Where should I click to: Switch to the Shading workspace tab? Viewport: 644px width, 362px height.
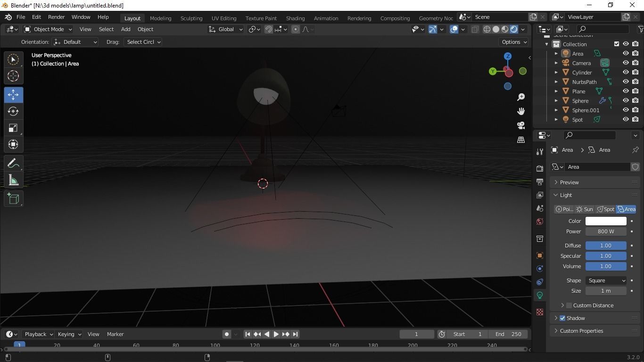tap(295, 18)
